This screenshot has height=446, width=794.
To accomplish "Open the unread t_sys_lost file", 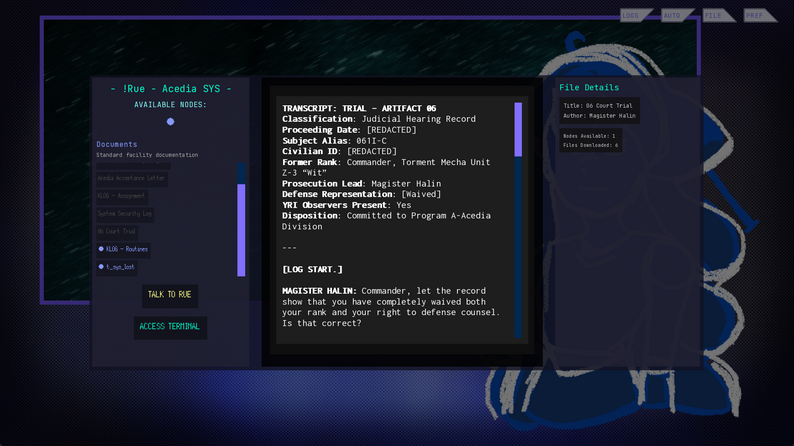I will (118, 267).
